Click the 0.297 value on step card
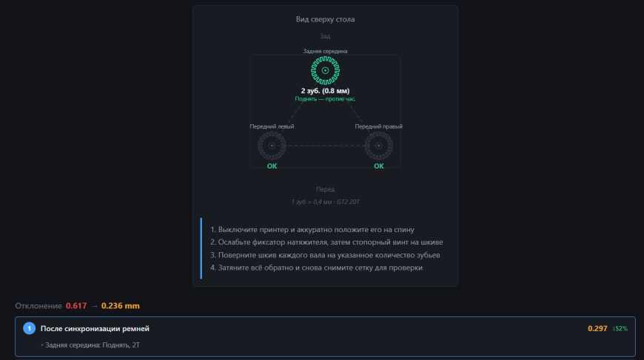 pos(597,328)
